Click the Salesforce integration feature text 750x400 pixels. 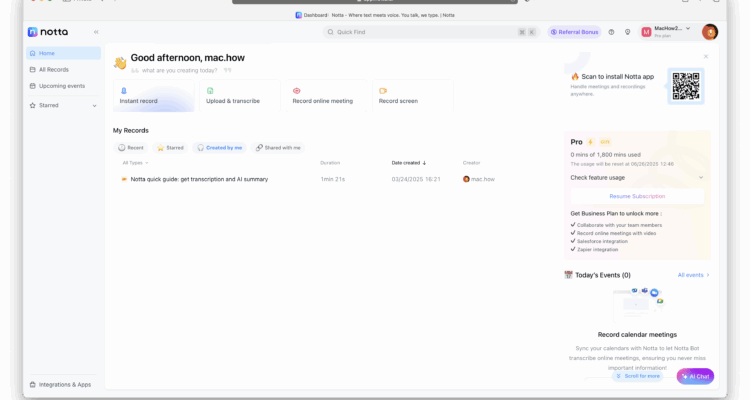click(x=602, y=241)
